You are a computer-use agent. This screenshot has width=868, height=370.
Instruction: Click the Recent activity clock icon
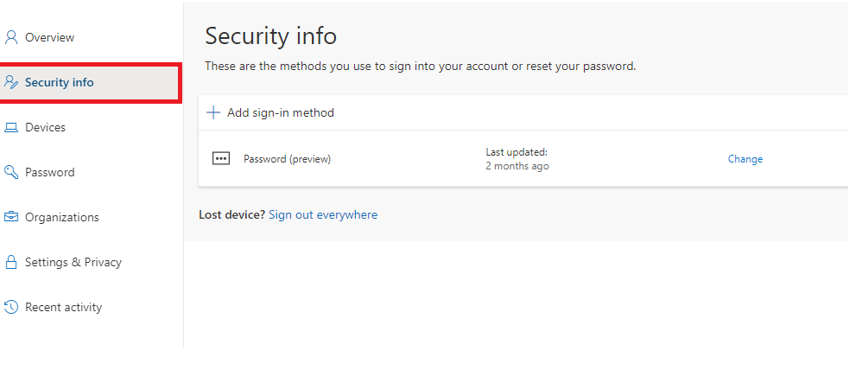11,307
